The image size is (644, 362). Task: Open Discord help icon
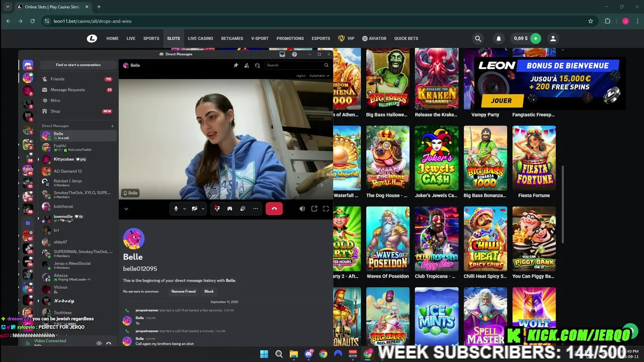point(294,54)
